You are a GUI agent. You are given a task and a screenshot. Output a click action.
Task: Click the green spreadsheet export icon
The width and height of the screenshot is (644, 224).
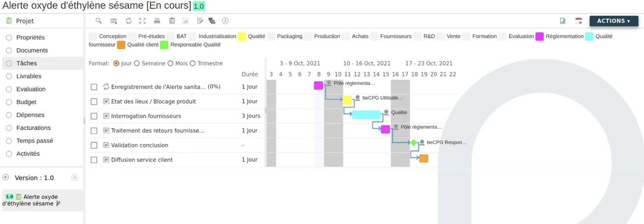563,21
